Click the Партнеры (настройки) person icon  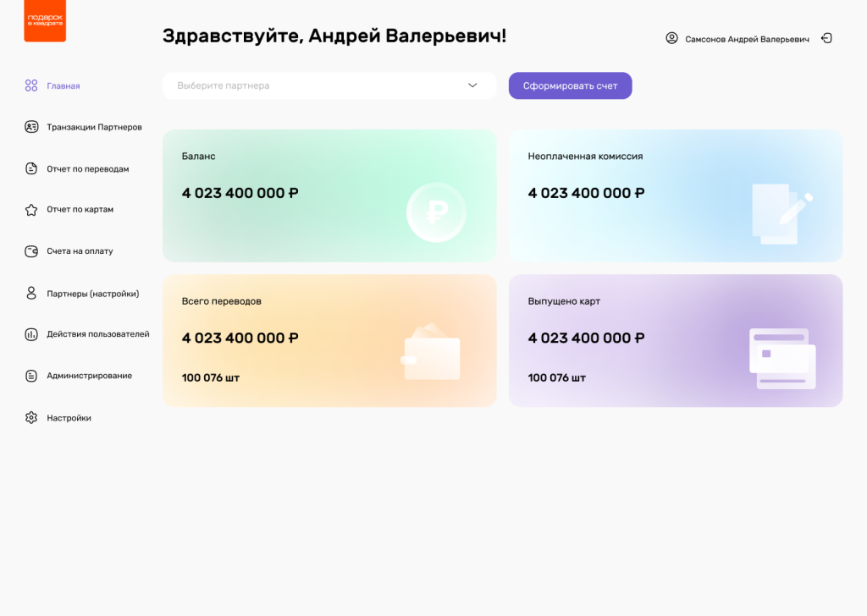point(31,294)
